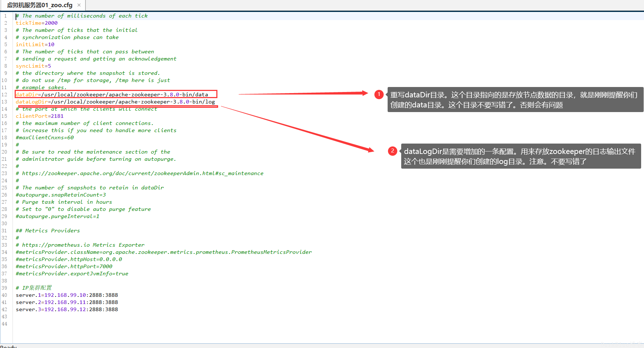The width and height of the screenshot is (644, 348).
Task: Click the comment 'Set to "0" to disable auto purge feature'
Action: pyautogui.click(x=83, y=209)
